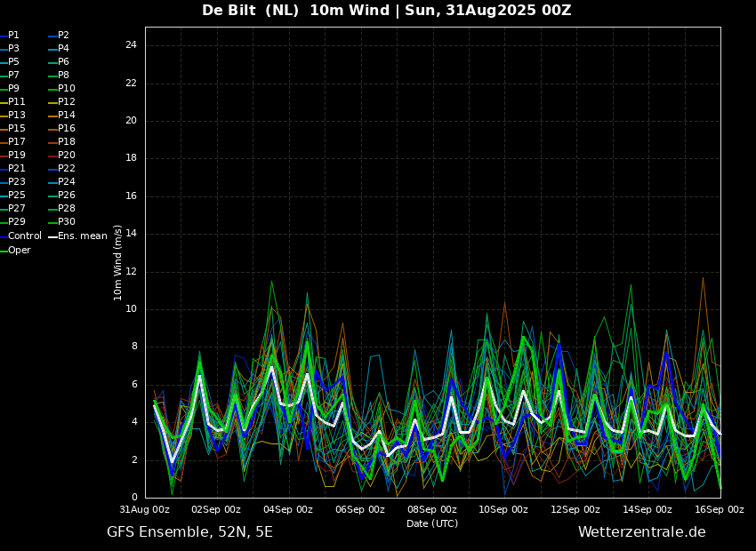756x551 pixels.
Task: Click the Date (UTC) axis label
Action: [x=432, y=524]
